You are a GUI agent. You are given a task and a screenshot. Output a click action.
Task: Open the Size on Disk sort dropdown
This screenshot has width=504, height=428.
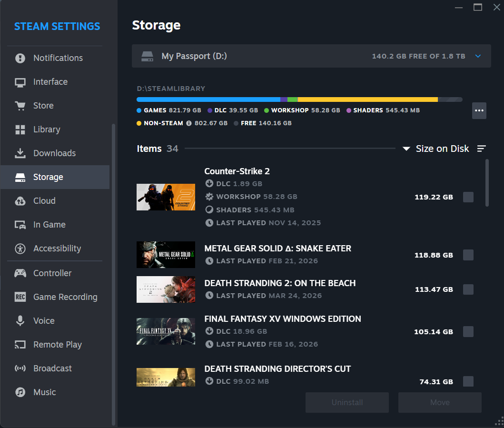click(x=436, y=149)
